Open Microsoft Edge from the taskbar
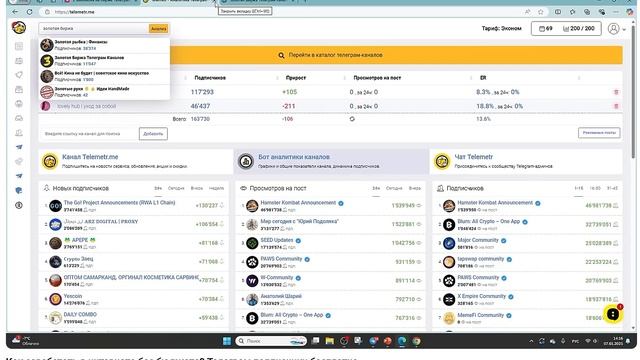Viewport: 640px width, 360px height. pyautogui.click(x=402, y=341)
